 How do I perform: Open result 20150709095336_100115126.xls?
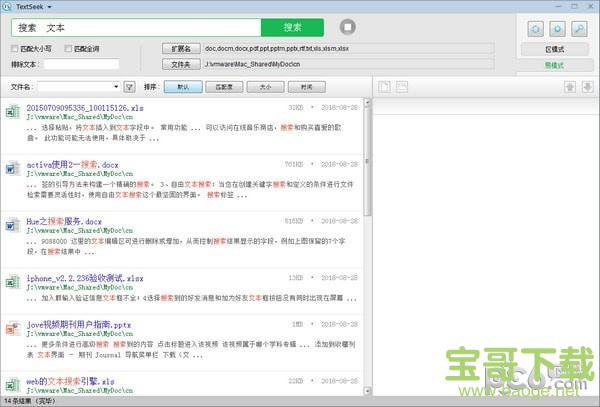click(85, 108)
